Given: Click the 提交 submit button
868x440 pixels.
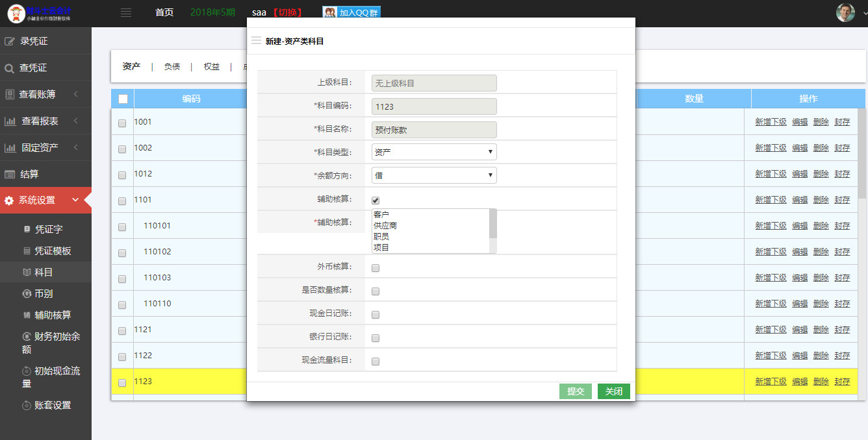Looking at the screenshot, I should click(576, 391).
